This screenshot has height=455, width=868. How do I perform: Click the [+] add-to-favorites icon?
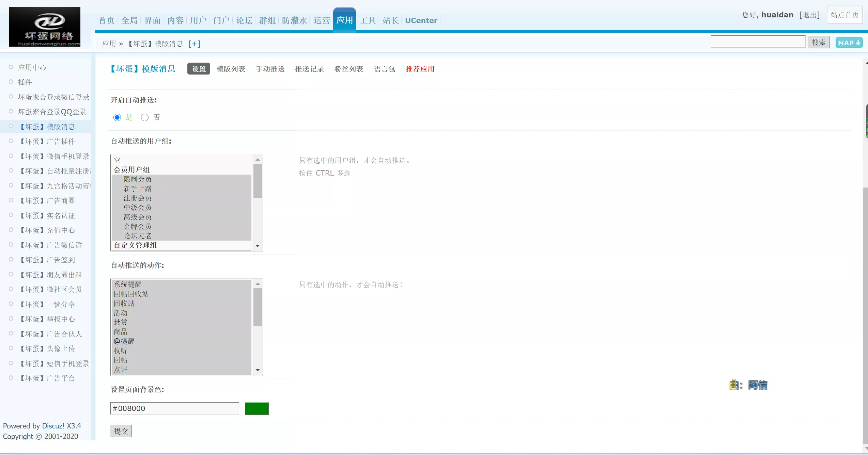coord(194,44)
